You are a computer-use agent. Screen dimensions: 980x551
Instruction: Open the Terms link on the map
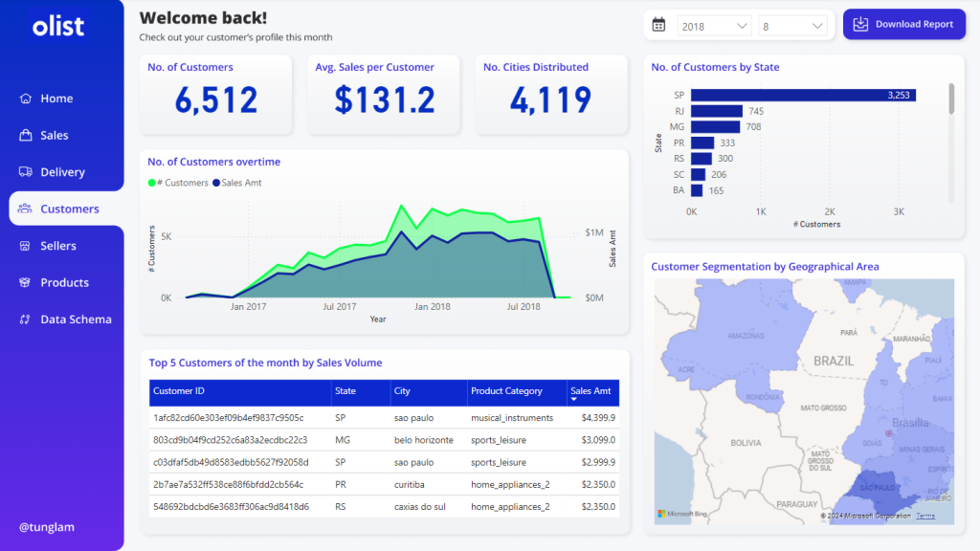(925, 516)
